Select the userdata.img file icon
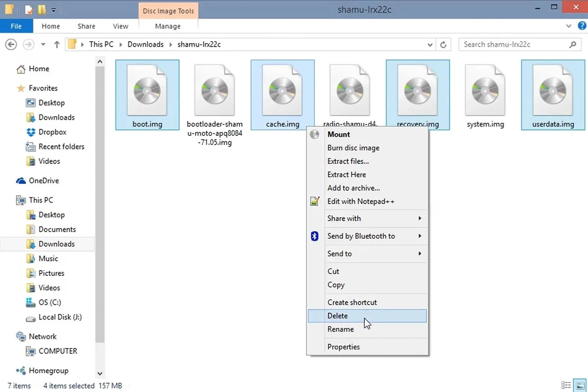 point(553,90)
